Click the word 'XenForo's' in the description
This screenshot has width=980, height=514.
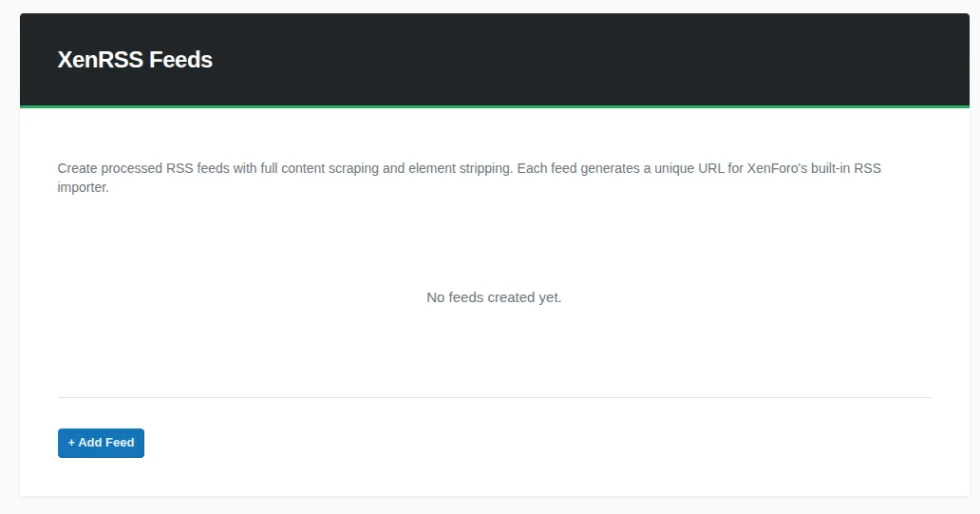777,168
